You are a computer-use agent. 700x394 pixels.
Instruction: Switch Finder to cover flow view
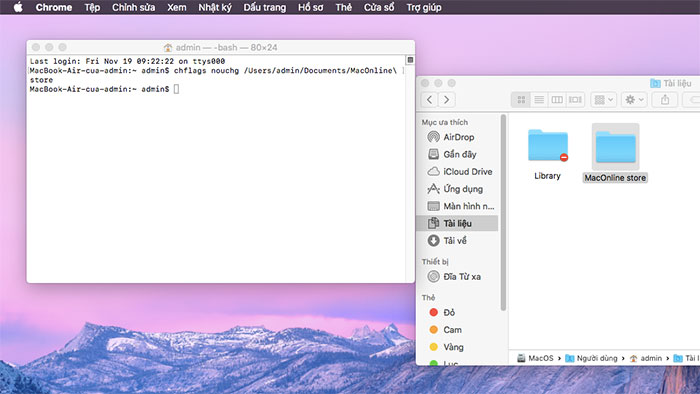pos(575,100)
